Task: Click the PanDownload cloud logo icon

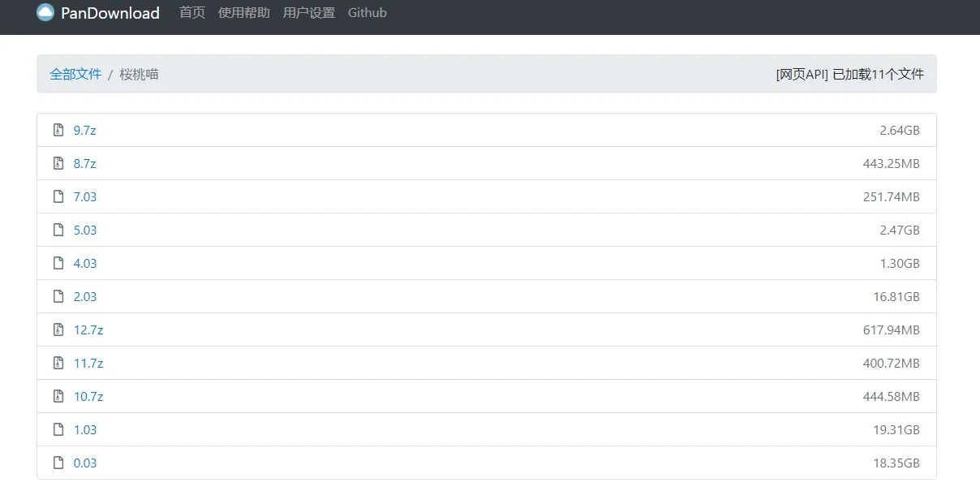Action: tap(45, 12)
